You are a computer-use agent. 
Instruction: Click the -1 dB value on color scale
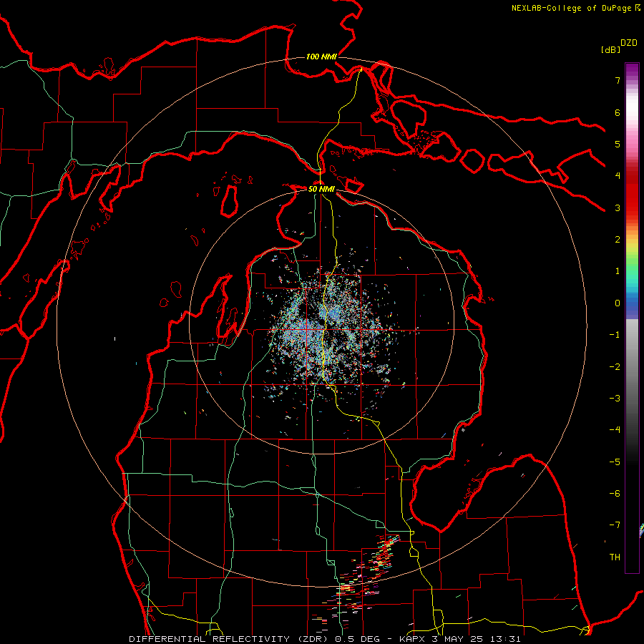tap(615, 334)
